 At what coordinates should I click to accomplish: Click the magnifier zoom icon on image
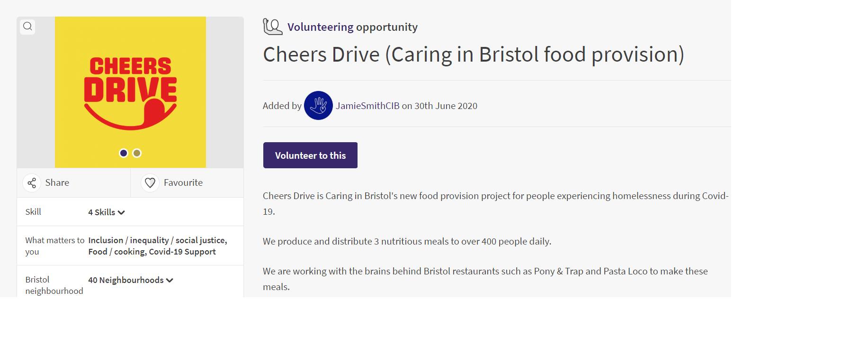point(27,27)
